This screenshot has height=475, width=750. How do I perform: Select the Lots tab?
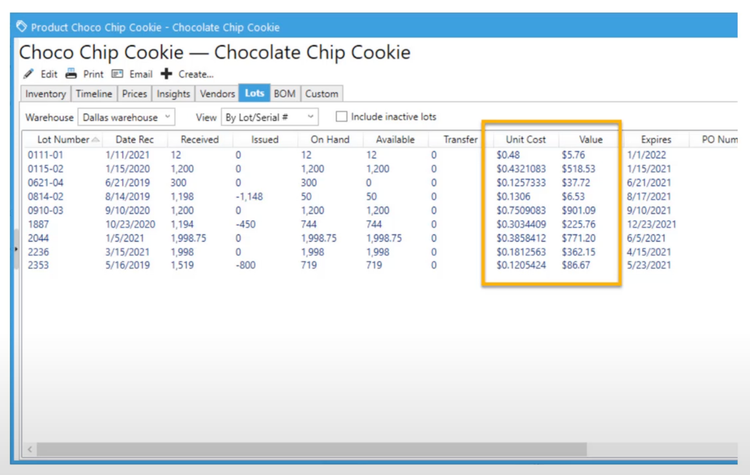254,93
